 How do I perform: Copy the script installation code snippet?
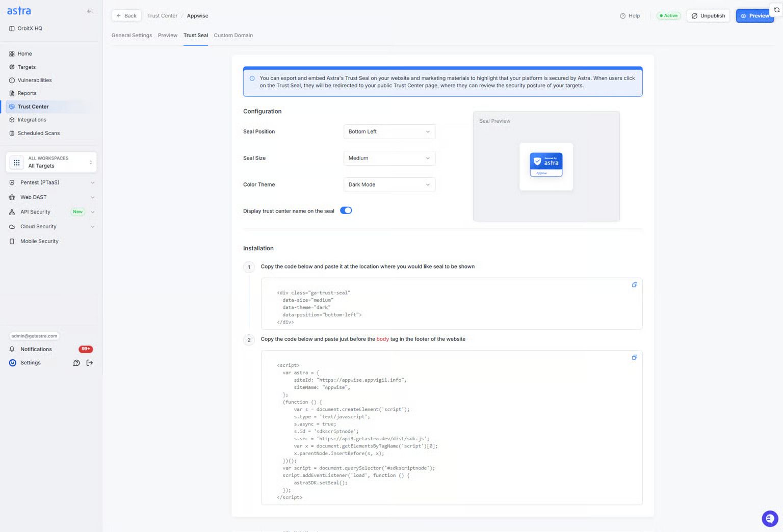(x=634, y=357)
